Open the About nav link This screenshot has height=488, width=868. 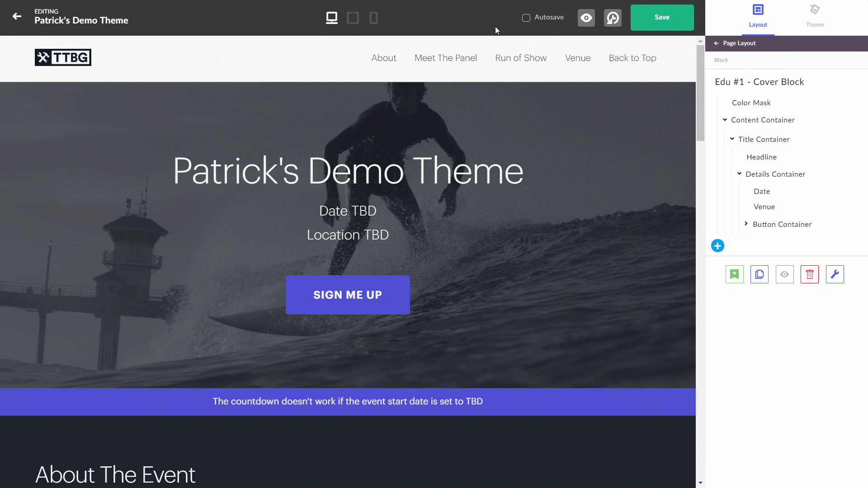[384, 58]
